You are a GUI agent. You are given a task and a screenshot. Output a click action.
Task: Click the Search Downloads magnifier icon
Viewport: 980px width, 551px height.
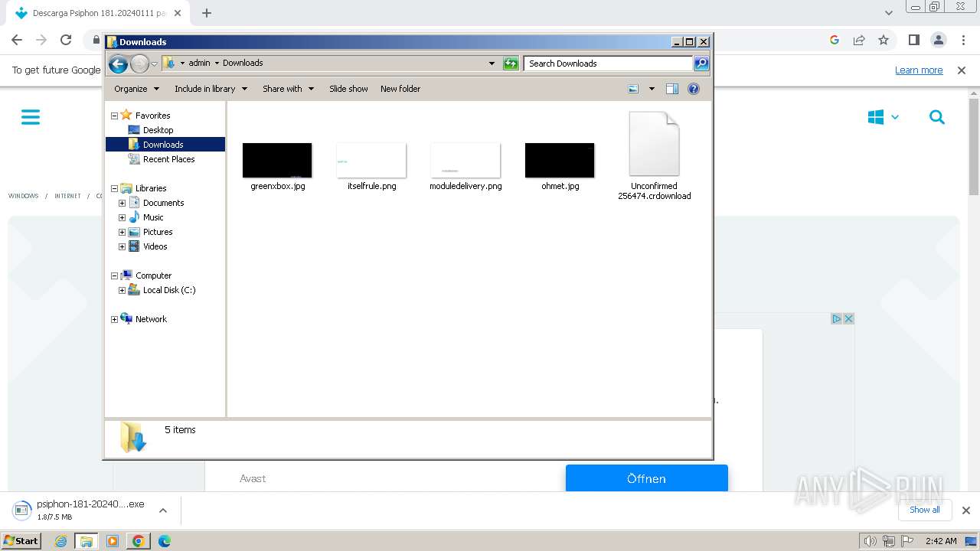point(701,64)
